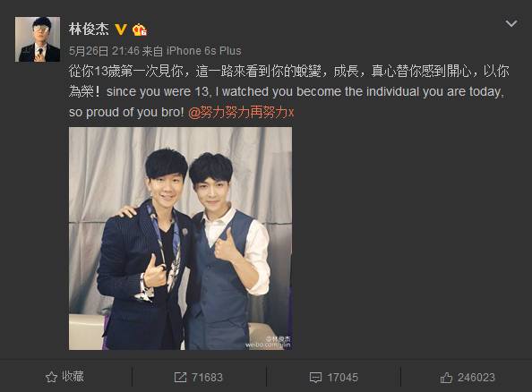Open the @努力努力再努力x mention
The image size is (532, 392).
pyautogui.click(x=241, y=112)
